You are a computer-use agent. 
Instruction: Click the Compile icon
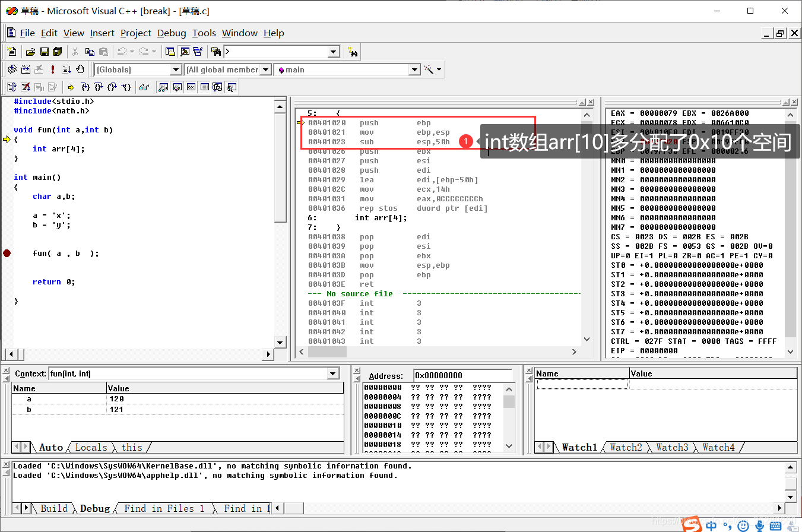click(x=11, y=69)
